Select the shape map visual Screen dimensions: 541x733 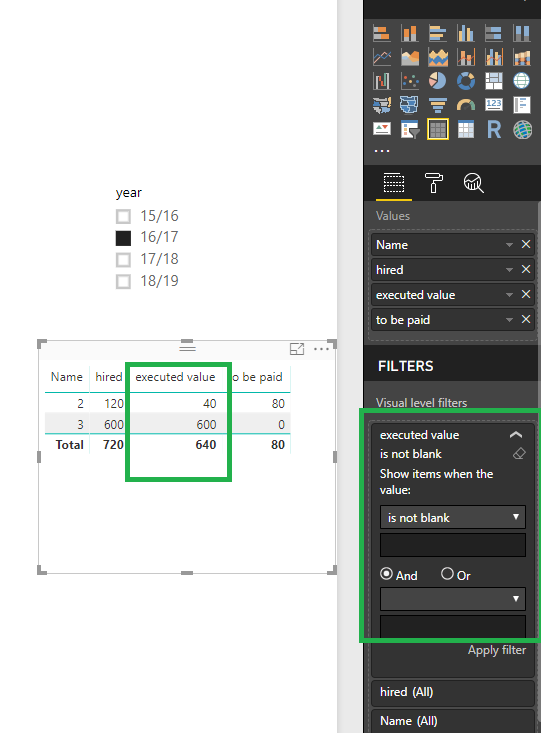(x=410, y=105)
